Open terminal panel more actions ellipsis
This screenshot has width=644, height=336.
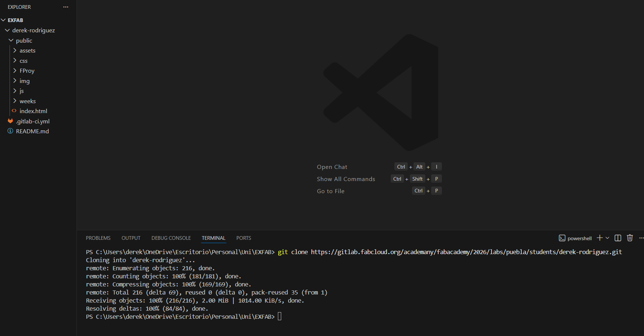click(641, 238)
